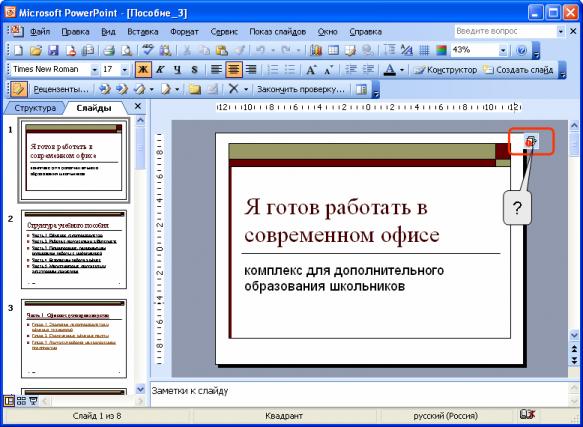
Task: Select the Слайды tab
Action: click(x=94, y=108)
